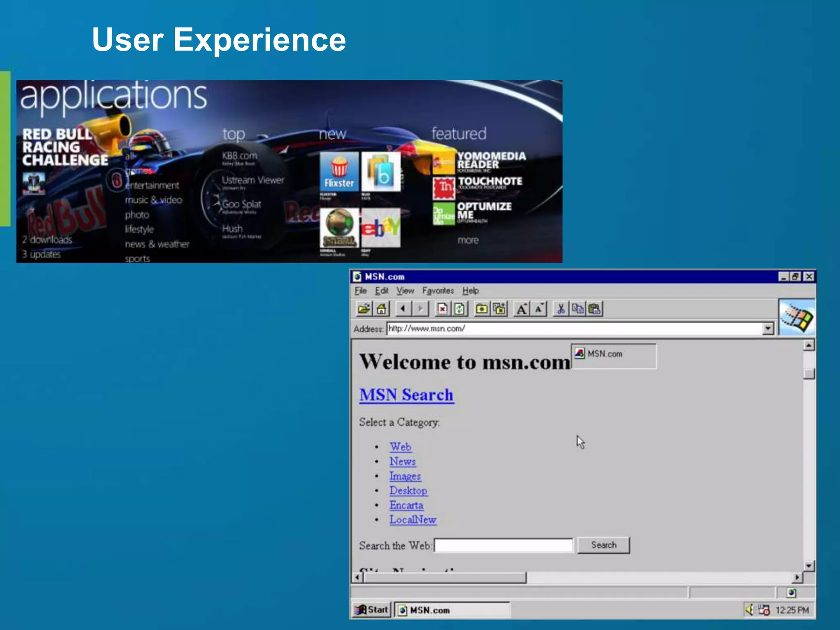Click the Open folder toolbar icon

[x=364, y=308]
